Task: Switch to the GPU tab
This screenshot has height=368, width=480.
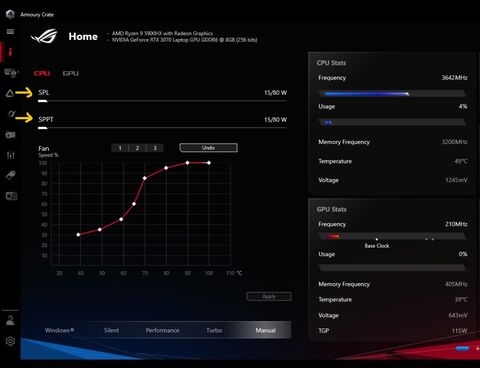Action: 71,73
